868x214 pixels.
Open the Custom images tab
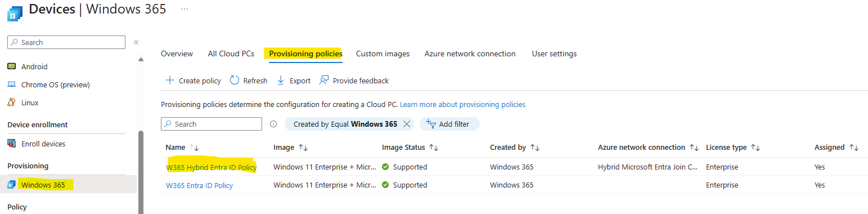pyautogui.click(x=383, y=53)
